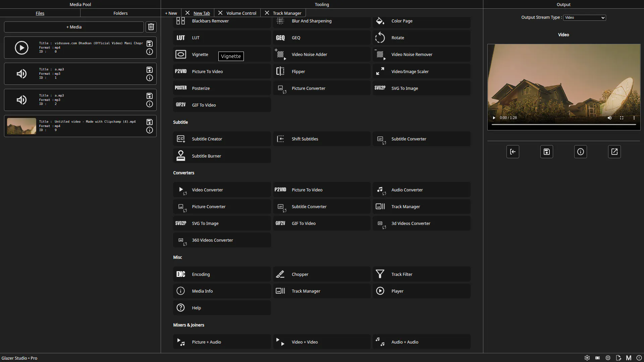Image resolution: width=644 pixels, height=362 pixels.
Task: Select the Flipper tool
Action: coord(321,71)
